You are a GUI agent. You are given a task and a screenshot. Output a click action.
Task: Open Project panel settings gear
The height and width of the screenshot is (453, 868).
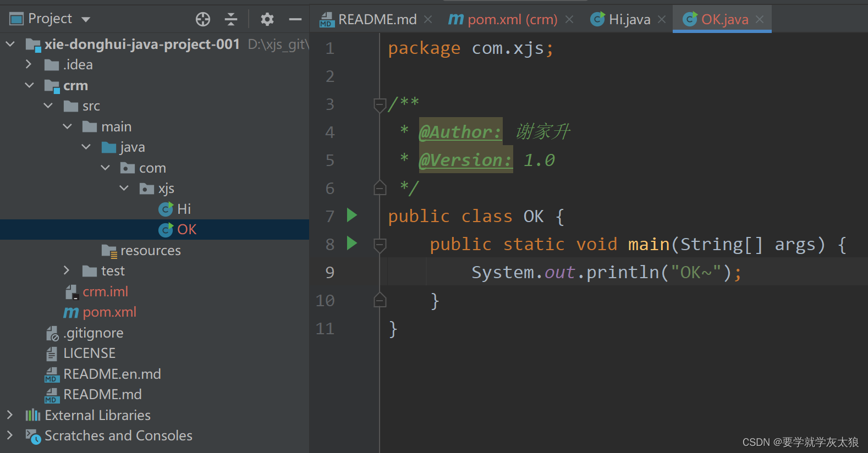(x=267, y=19)
